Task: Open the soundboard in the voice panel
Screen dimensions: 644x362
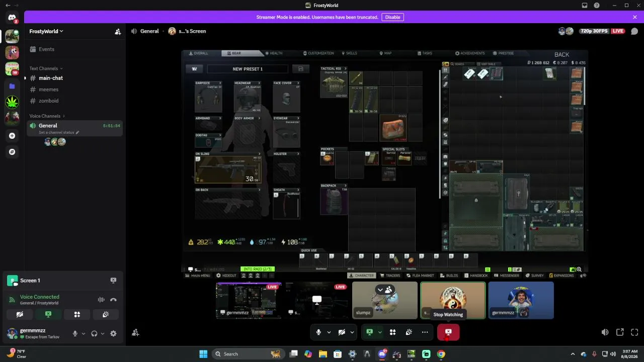Action: (106, 315)
